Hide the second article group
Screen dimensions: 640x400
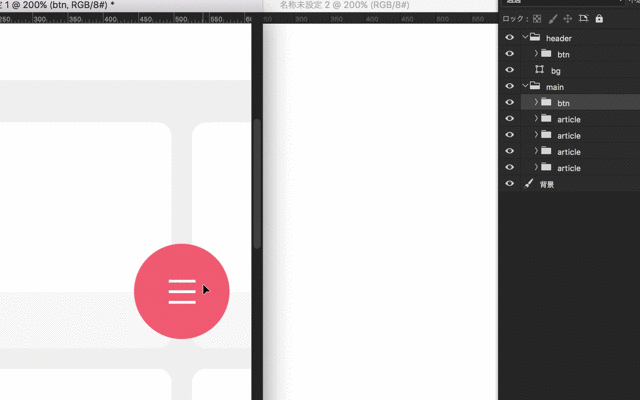pos(509,135)
